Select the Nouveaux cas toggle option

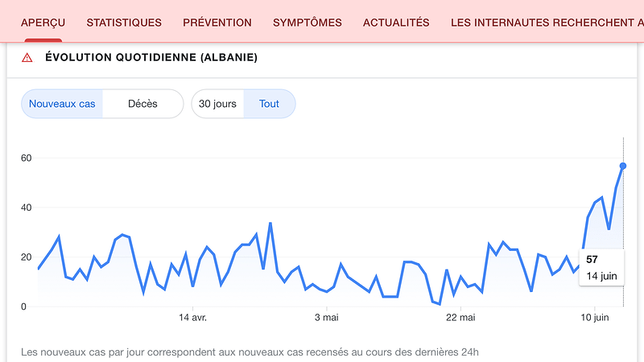62,104
